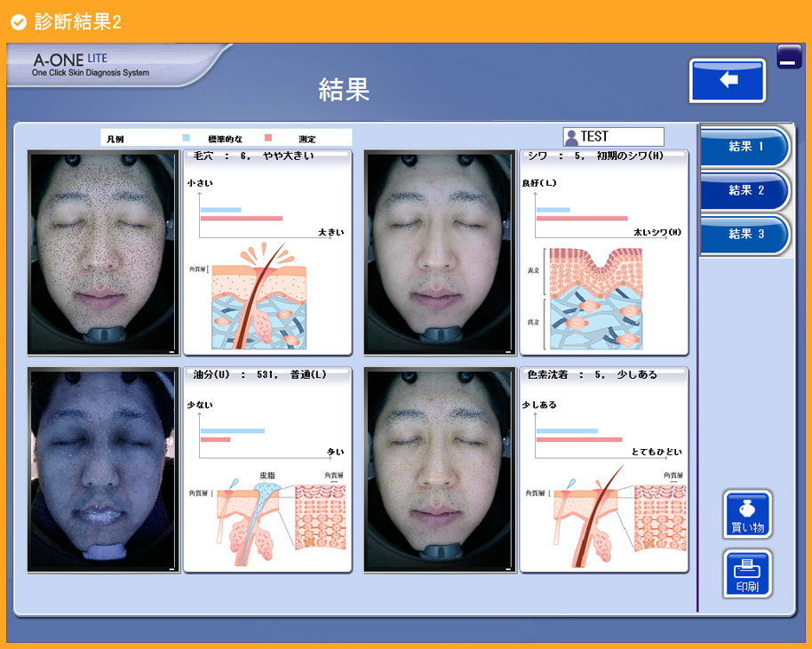This screenshot has width=812, height=649.
Task: Open the 買い物 shopping icon
Action: click(747, 515)
